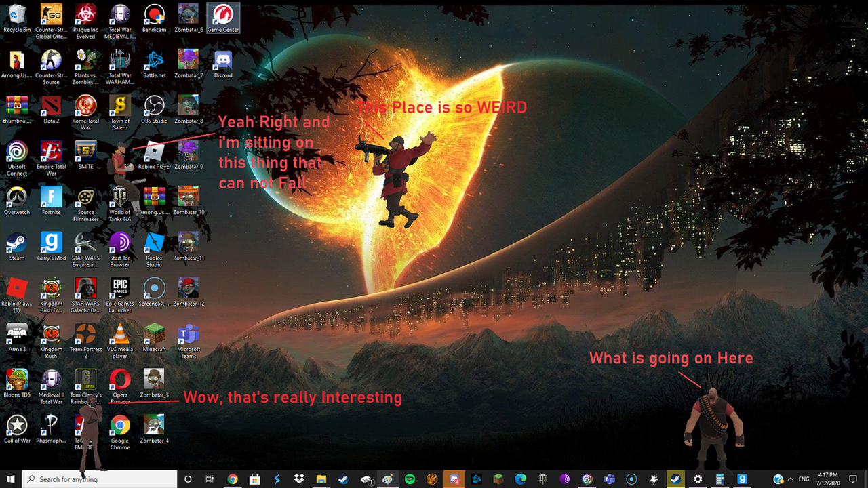The image size is (868, 488).
Task: Click the VLC media player desktop icon
Action: coord(120,340)
